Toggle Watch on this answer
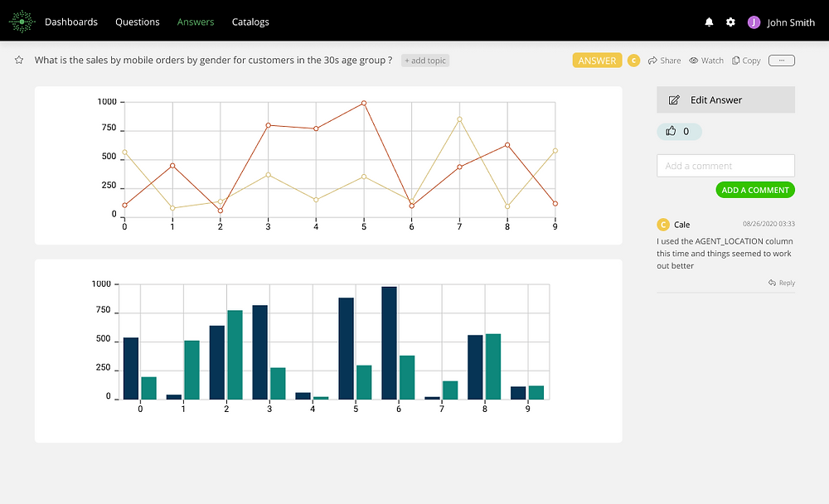The image size is (829, 504). click(x=706, y=61)
